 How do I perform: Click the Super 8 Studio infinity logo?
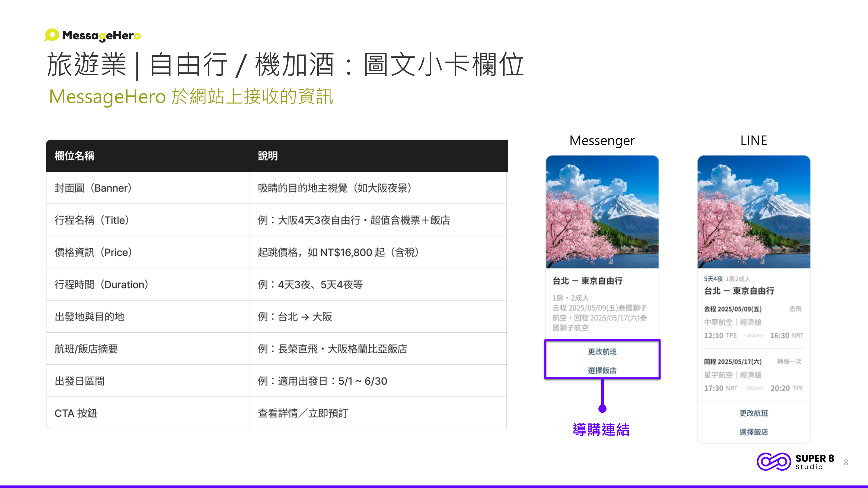pos(774,462)
